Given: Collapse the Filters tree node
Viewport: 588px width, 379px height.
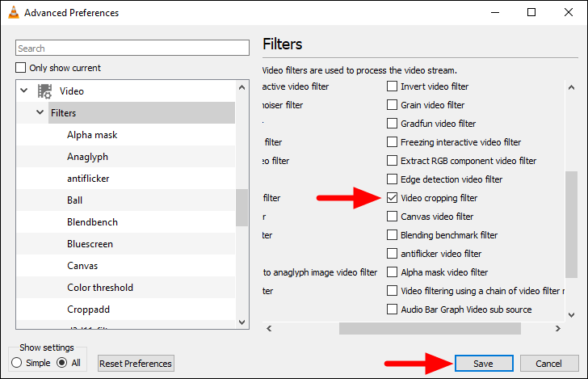Looking at the screenshot, I should [x=40, y=112].
